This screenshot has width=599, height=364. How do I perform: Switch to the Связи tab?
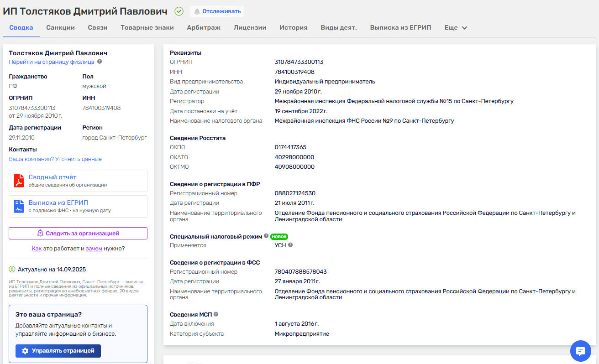click(98, 27)
